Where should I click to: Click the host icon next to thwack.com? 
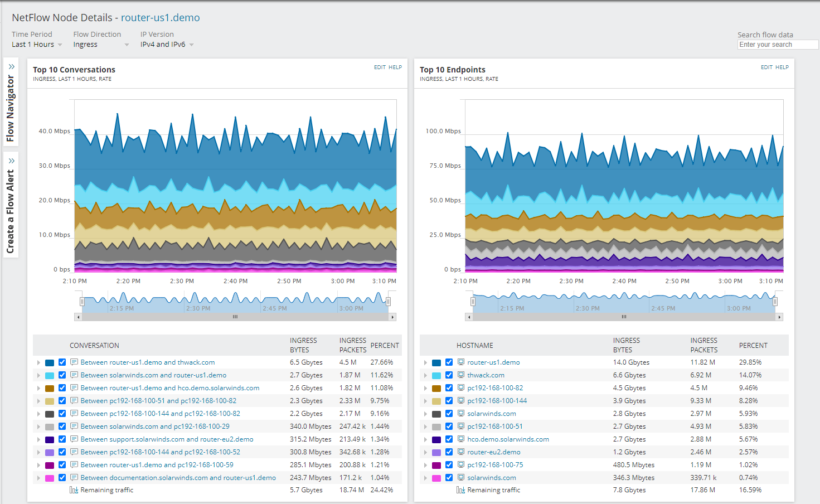pyautogui.click(x=461, y=375)
